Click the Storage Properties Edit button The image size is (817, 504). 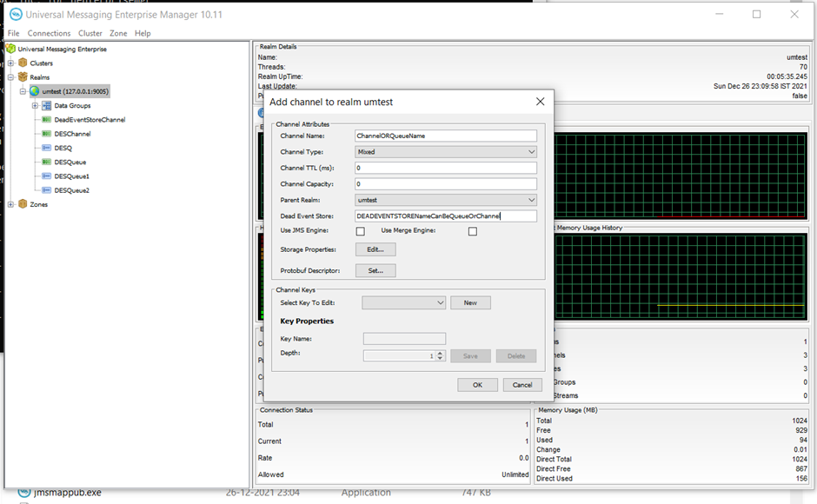click(x=375, y=249)
